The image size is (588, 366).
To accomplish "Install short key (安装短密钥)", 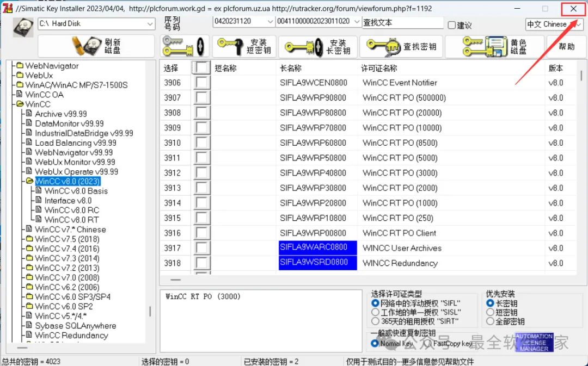I will 244,46.
